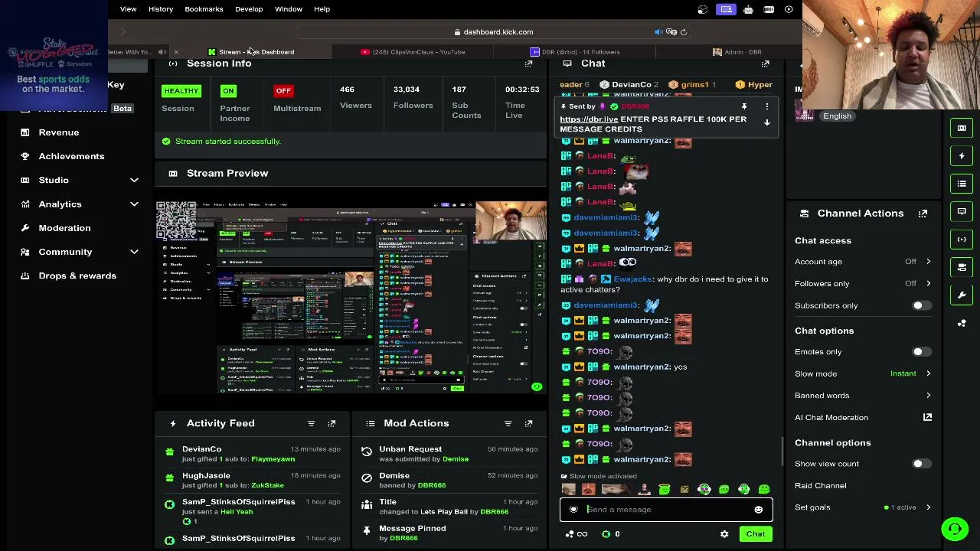
Task: Mute audio from the address bar speaker icon
Action: click(x=658, y=32)
